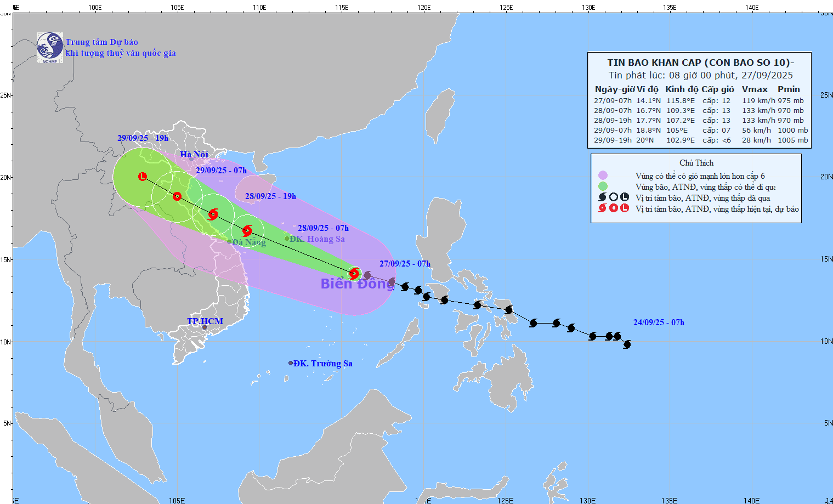
Task: Open the 29/09/25 - 19h forecast point details
Action: click(144, 138)
